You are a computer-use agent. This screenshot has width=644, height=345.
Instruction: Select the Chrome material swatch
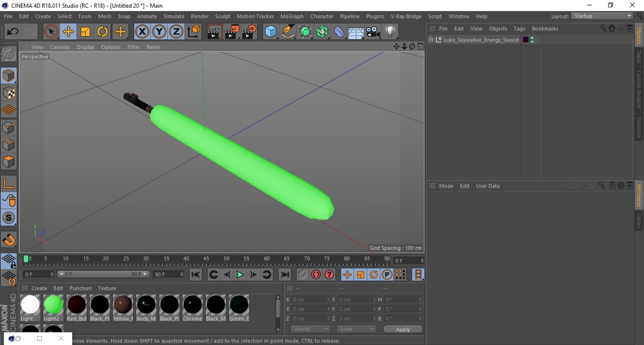click(193, 308)
